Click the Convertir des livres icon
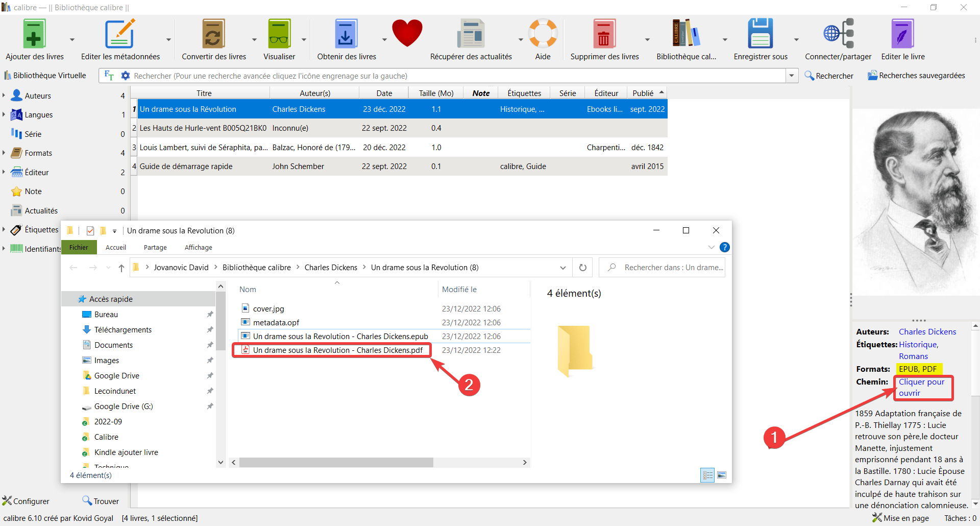This screenshot has width=980, height=526. click(x=213, y=34)
